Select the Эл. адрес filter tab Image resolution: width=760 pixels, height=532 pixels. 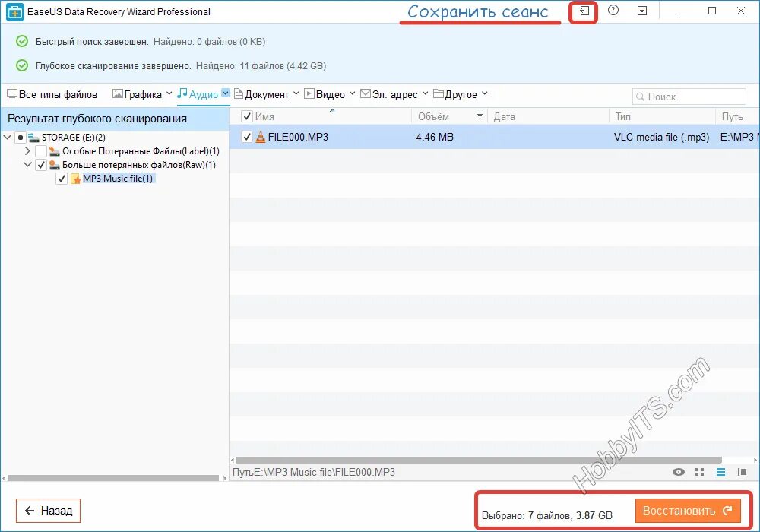click(x=389, y=94)
